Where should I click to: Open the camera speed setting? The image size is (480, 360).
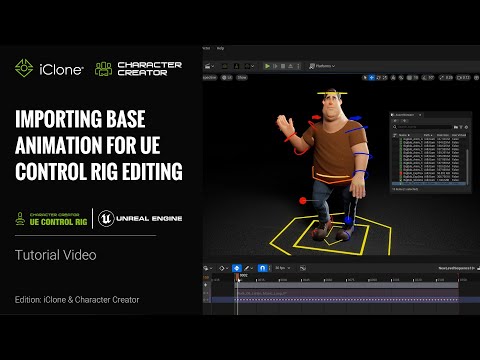463,77
